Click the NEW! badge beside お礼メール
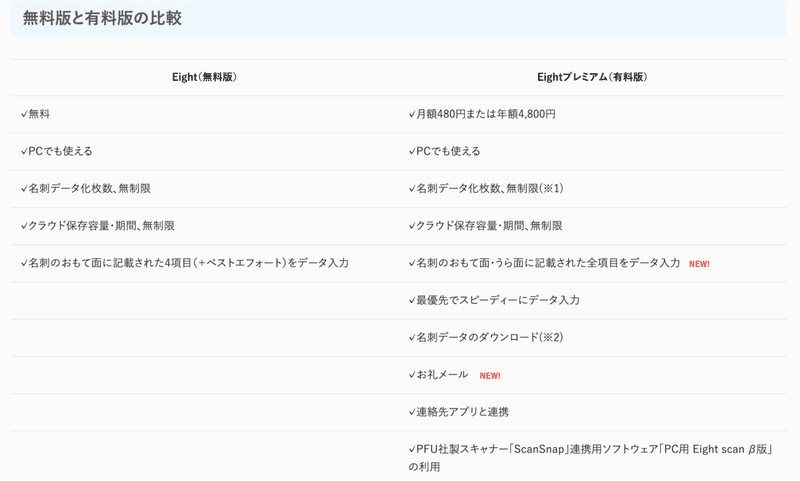The height and width of the screenshot is (481, 800). 490,375
